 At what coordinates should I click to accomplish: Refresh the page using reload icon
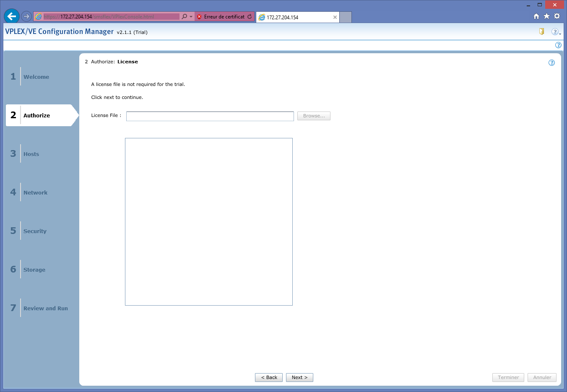click(250, 17)
